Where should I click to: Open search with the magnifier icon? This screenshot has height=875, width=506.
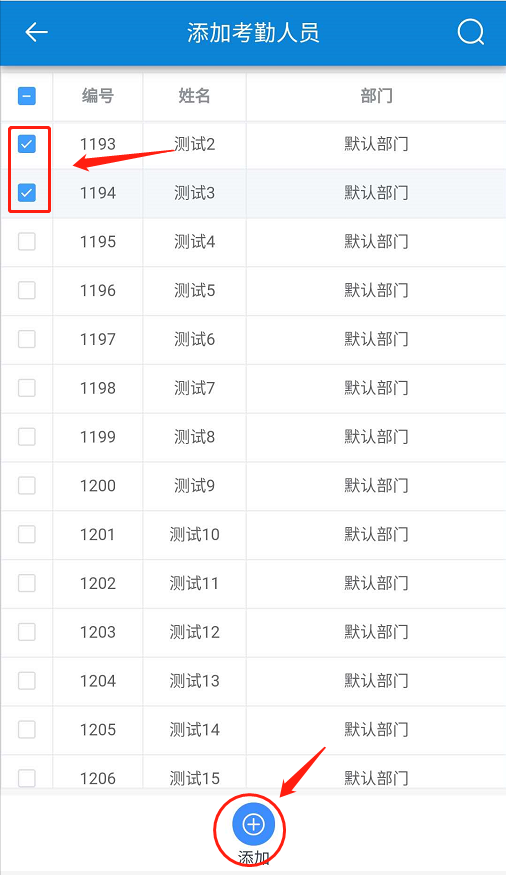(x=471, y=32)
